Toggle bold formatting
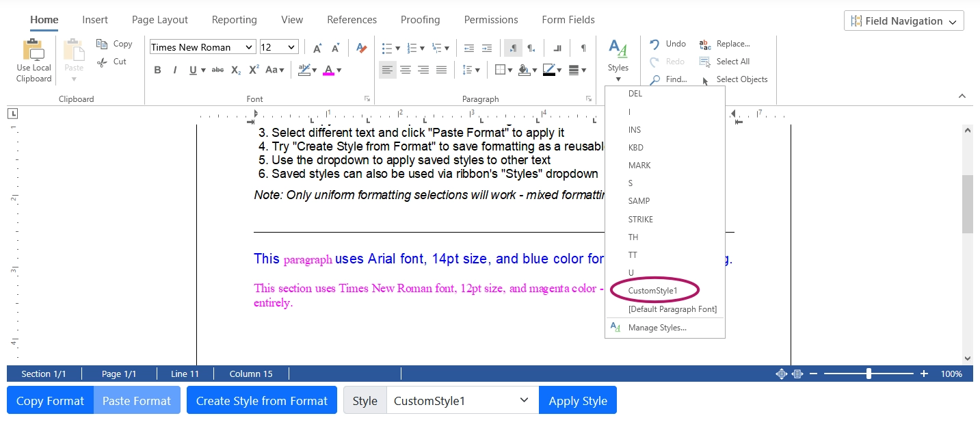The image size is (980, 431). (x=157, y=70)
